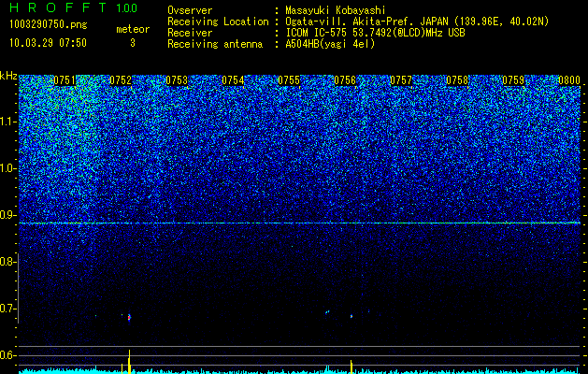Click the 0800 time marker
The image size is (588, 374).
(569, 80)
